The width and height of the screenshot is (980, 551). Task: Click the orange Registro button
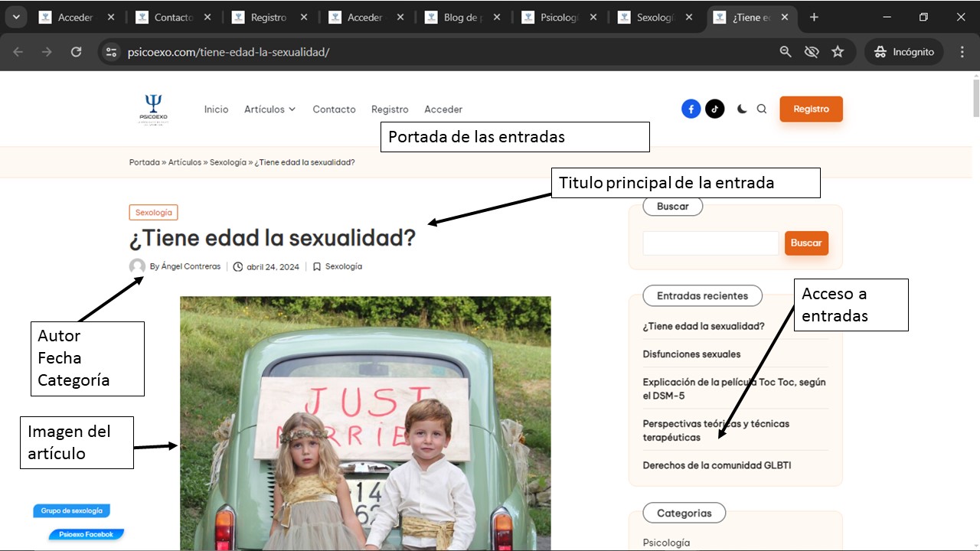[x=811, y=109]
